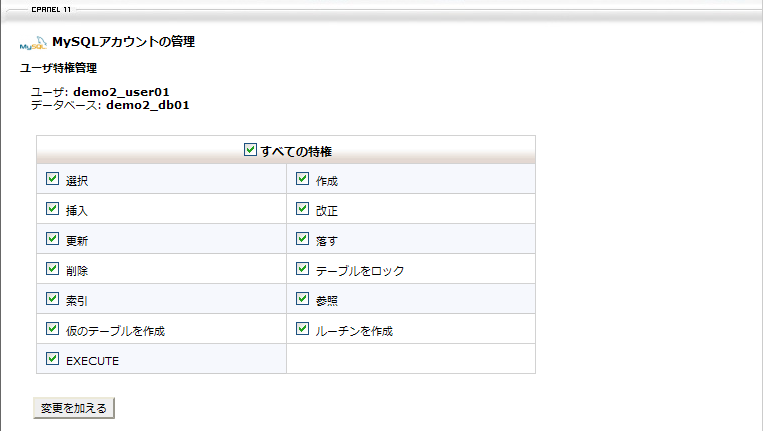This screenshot has width=763, height=431.
Task: Click the ユーザ特権管理 subtitle
Action: pyautogui.click(x=58, y=68)
